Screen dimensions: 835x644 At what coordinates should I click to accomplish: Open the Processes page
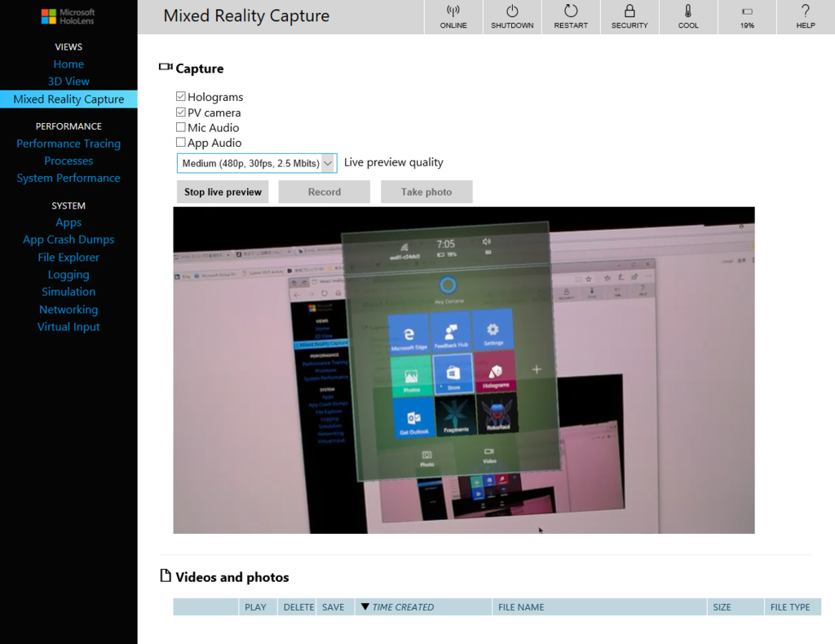pos(68,161)
